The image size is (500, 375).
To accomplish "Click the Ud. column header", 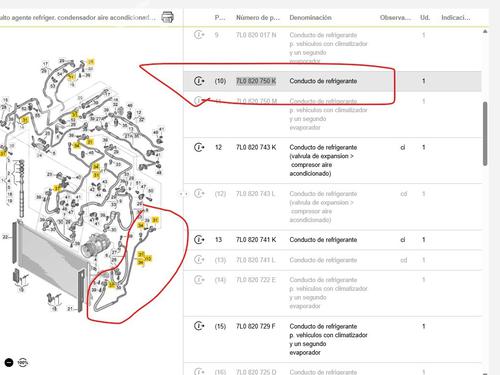I will coord(425,18).
